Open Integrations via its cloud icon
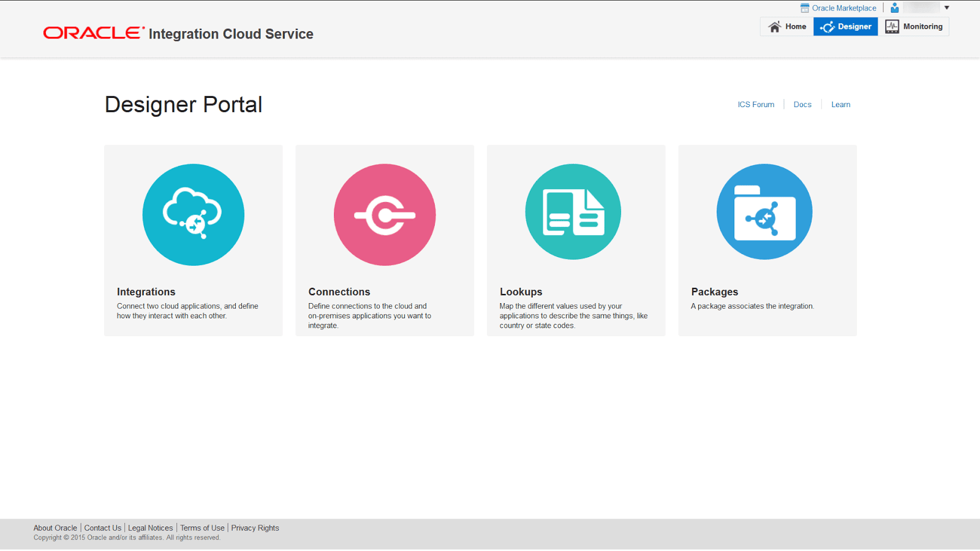 (x=193, y=214)
